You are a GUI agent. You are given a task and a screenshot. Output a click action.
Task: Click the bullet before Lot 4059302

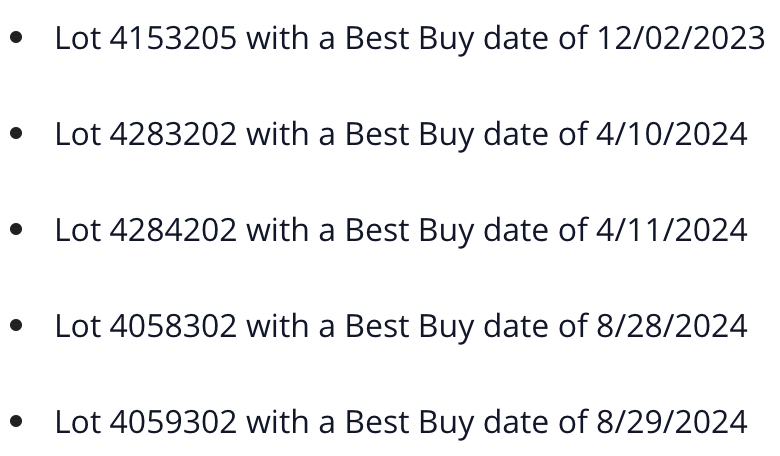[x=16, y=421]
